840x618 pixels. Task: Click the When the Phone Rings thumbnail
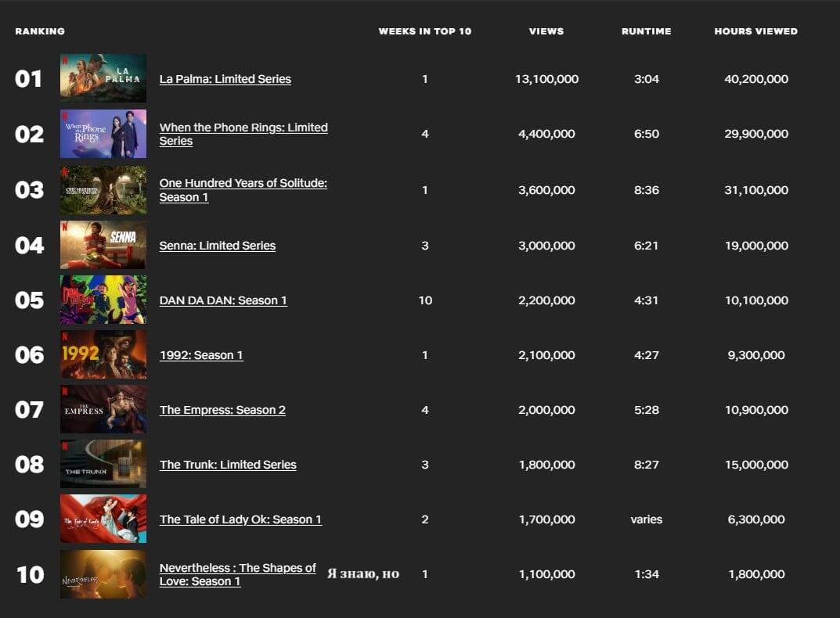(x=103, y=134)
